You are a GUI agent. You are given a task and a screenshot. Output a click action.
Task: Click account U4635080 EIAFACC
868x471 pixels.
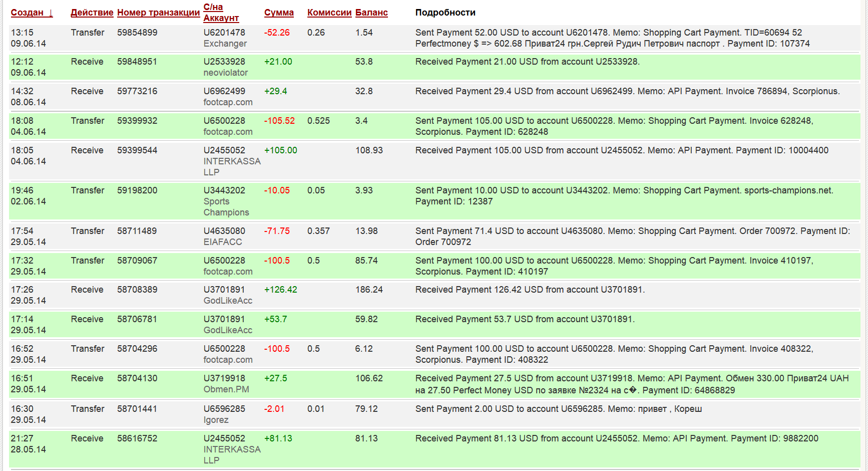pos(224,237)
